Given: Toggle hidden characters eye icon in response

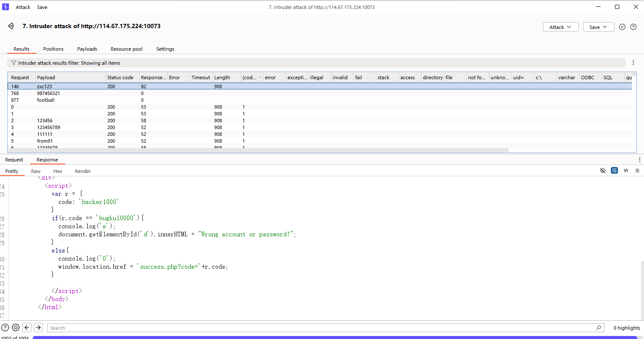Looking at the screenshot, I should tap(603, 170).
